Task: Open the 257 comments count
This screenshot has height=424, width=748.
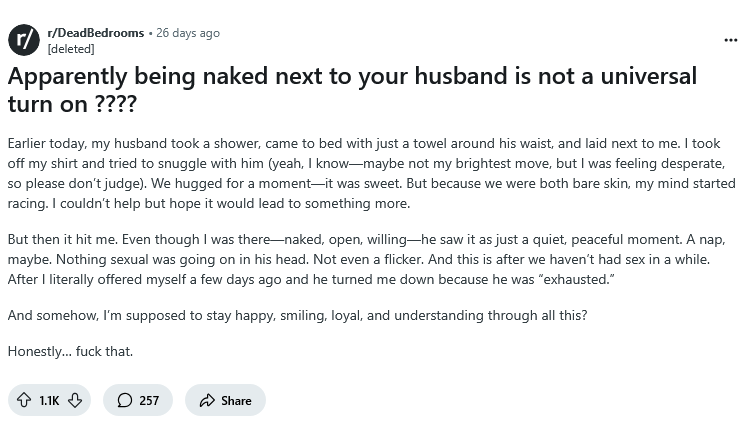Action: (149, 401)
